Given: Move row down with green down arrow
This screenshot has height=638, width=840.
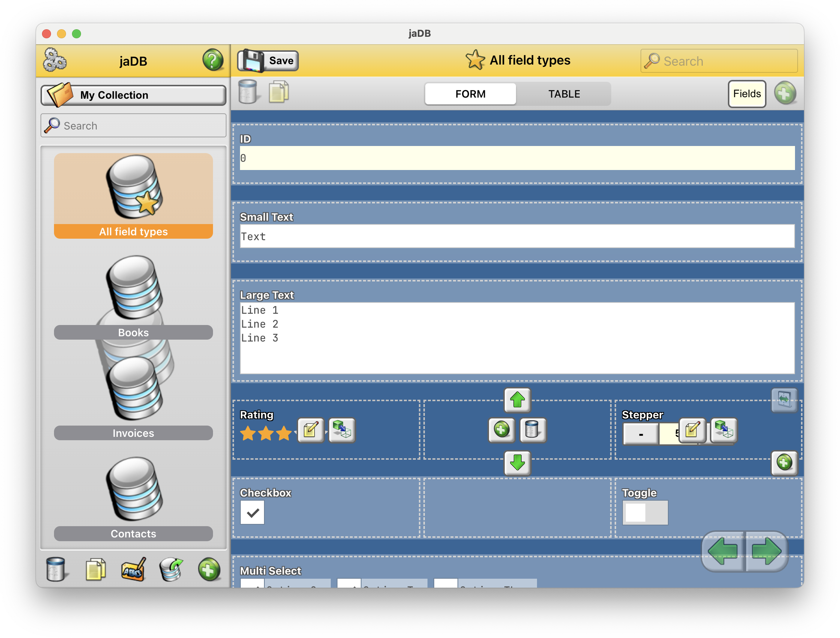Looking at the screenshot, I should click(517, 463).
